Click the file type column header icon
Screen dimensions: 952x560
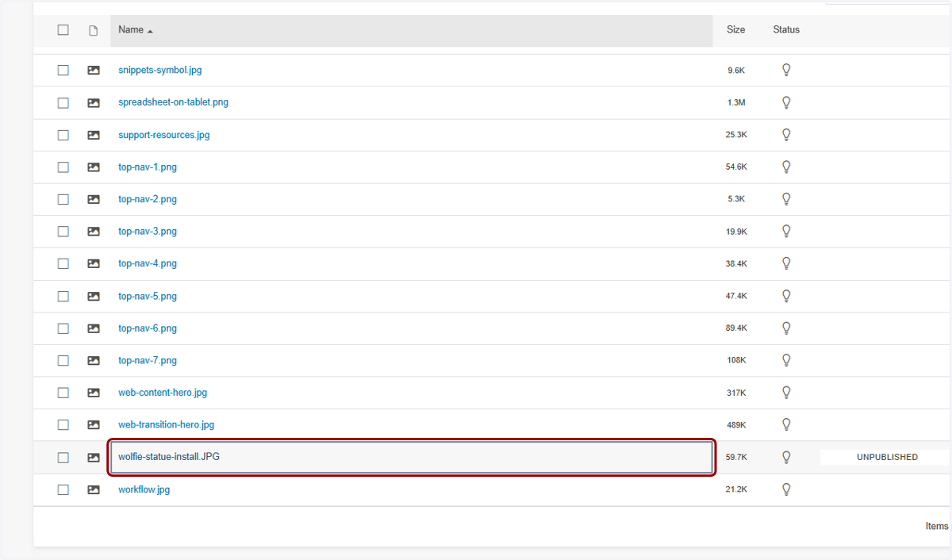tap(94, 30)
